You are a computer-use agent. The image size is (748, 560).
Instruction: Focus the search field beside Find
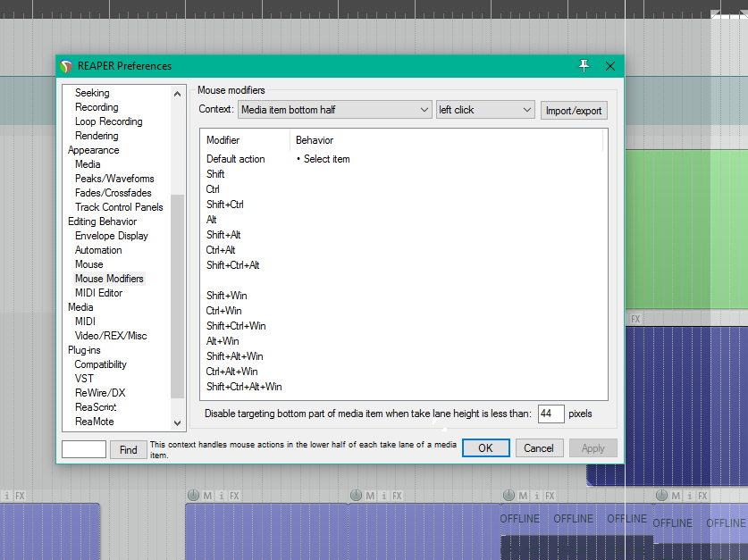pos(84,449)
